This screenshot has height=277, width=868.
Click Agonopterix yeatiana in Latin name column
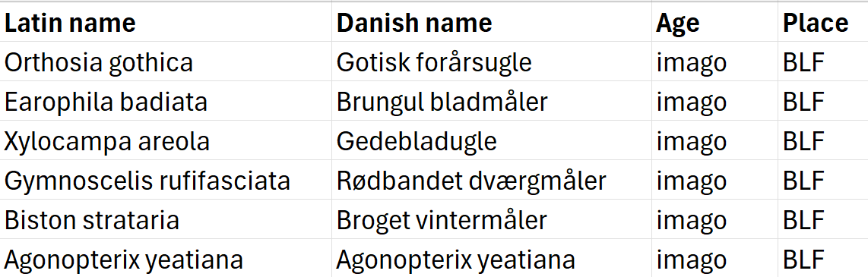pos(166,258)
